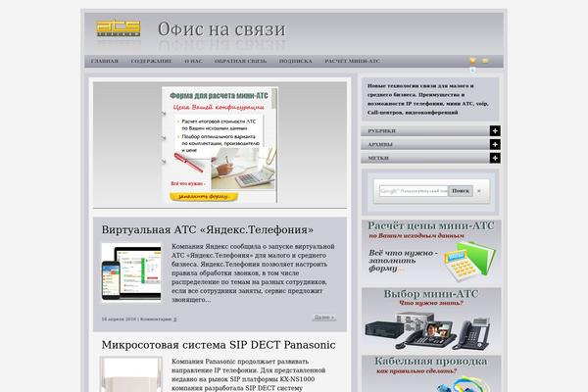Open the Подписка menu item
The image size is (588, 392).
click(296, 61)
